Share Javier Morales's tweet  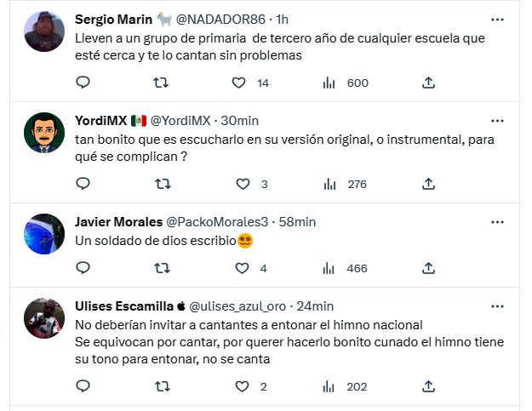pos(429,268)
